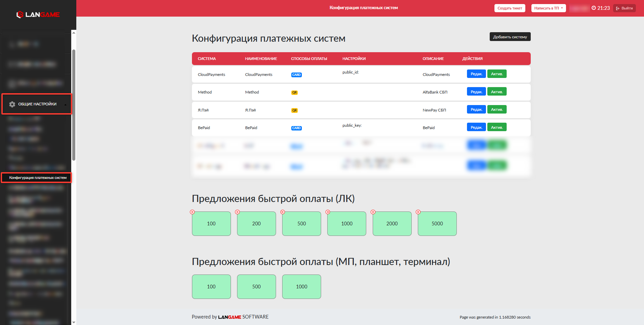Click the Page was generated footer text
This screenshot has width=644, height=325.
[x=495, y=317]
